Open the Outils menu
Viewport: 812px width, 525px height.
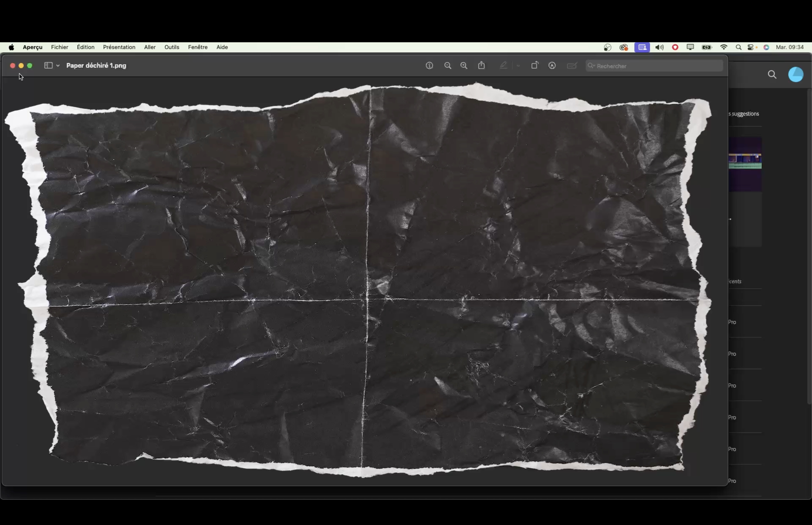[x=171, y=47]
